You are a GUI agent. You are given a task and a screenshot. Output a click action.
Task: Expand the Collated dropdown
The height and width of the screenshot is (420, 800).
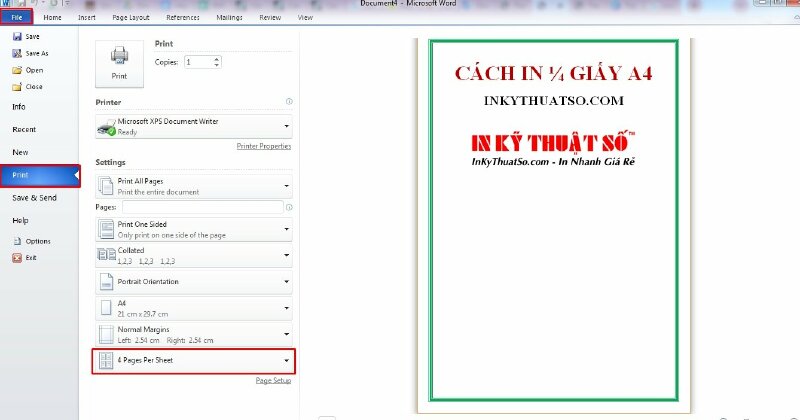click(286, 255)
